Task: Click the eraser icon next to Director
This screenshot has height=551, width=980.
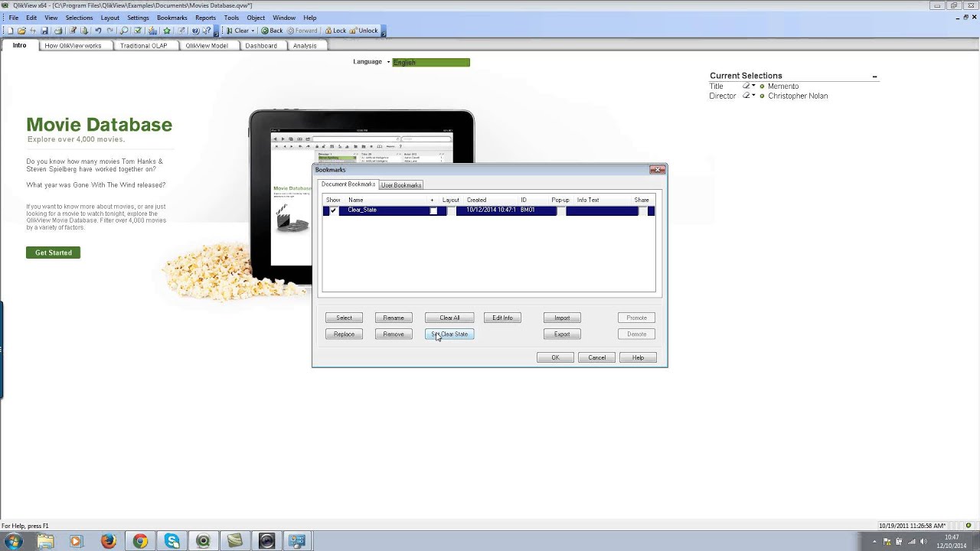Action: tap(746, 96)
